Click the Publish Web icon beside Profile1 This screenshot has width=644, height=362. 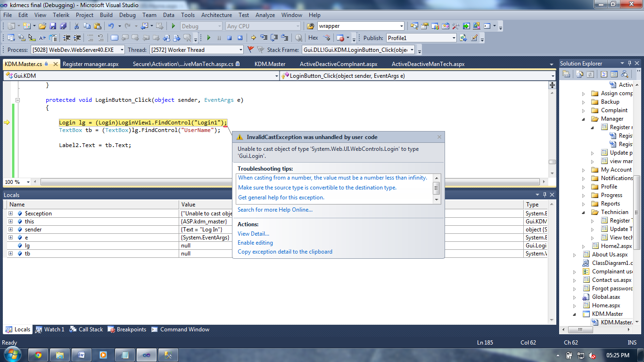[463, 38]
